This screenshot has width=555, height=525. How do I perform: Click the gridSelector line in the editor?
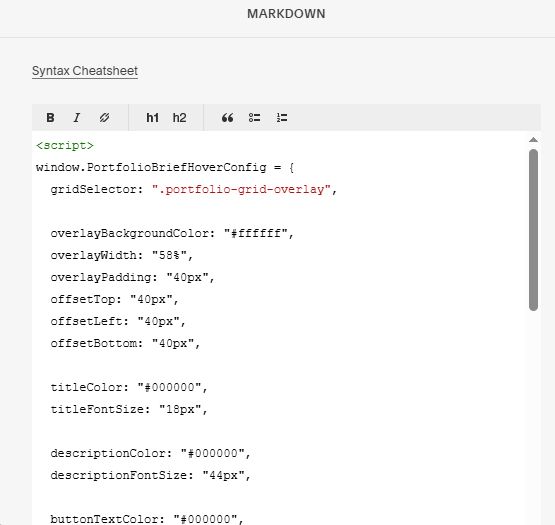tap(194, 189)
